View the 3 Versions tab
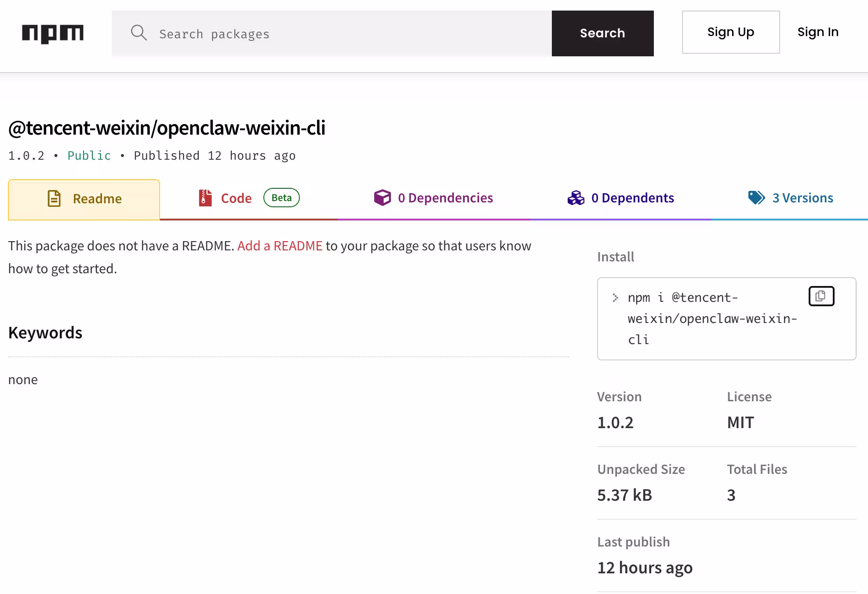868x594 pixels. click(x=803, y=198)
